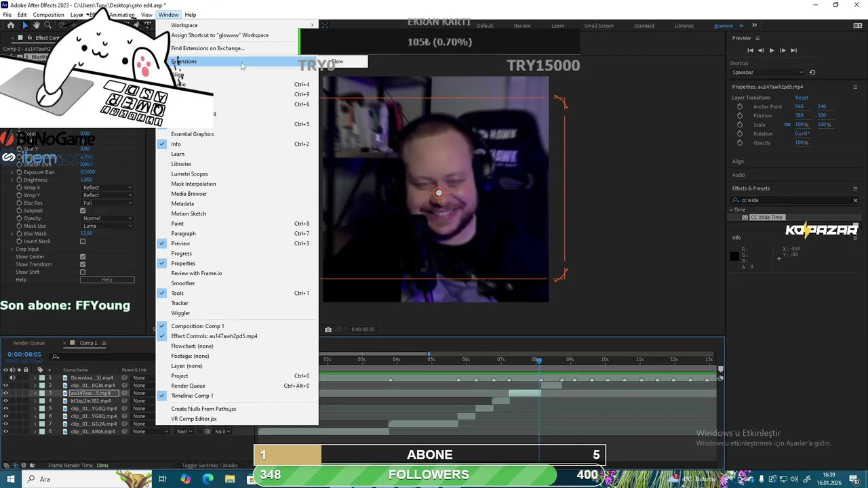The image size is (868, 488).
Task: Open the Spacebar shortcut dropdown
Action: click(768, 73)
